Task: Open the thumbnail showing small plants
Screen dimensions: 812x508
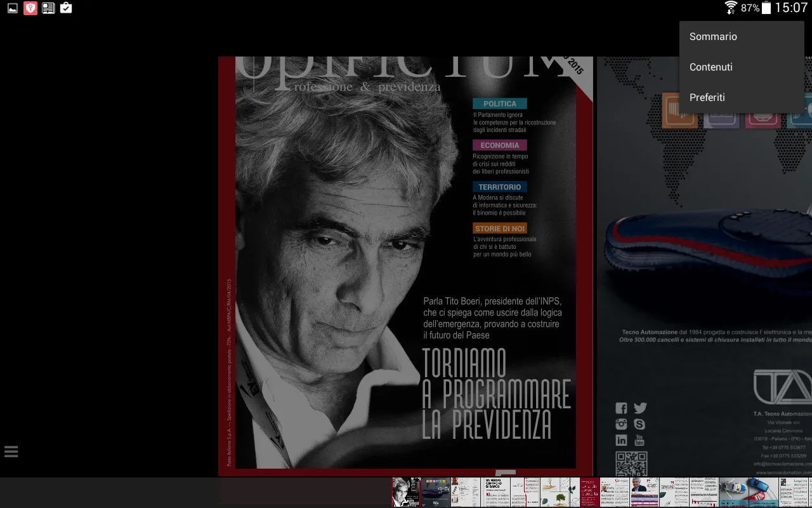Action: (555, 492)
